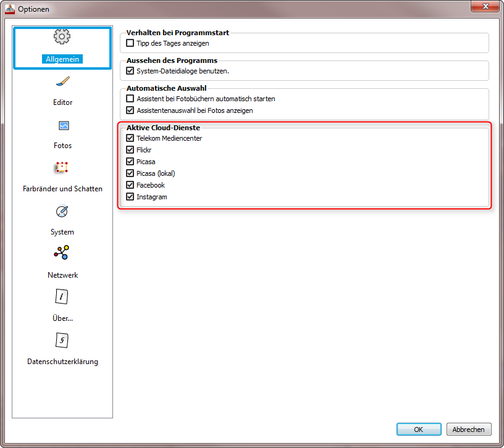
Task: Open the Fotos picture icon
Action: pos(64,125)
